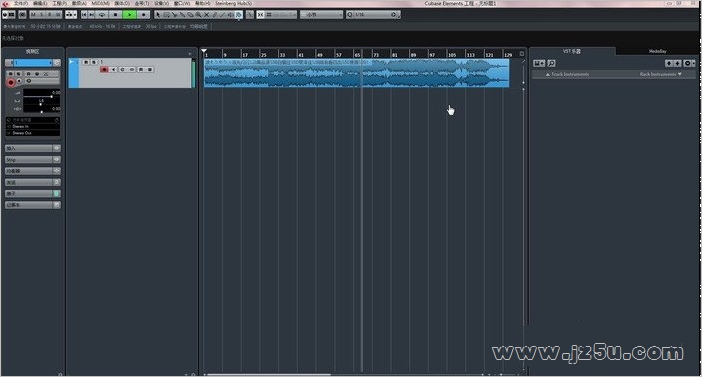Select the Object Selection arrow tool
The image size is (702, 377).
tap(158, 14)
